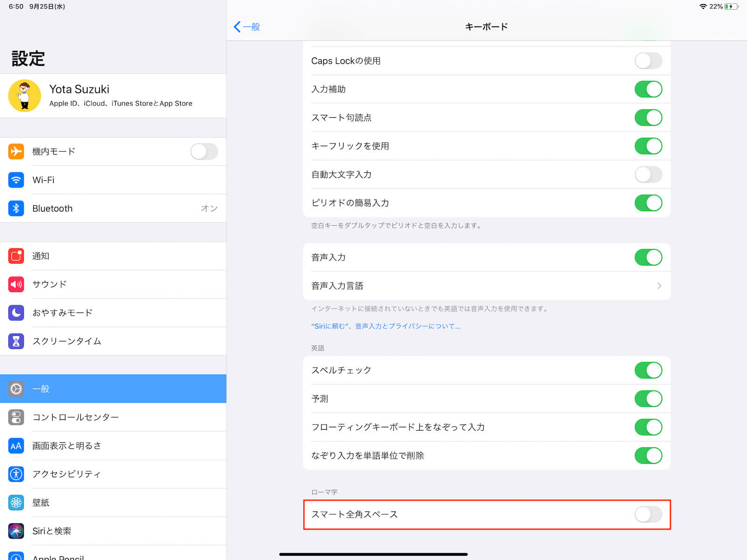The image size is (747, 560).
Task: Open サウンド settings row
Action: 113,284
